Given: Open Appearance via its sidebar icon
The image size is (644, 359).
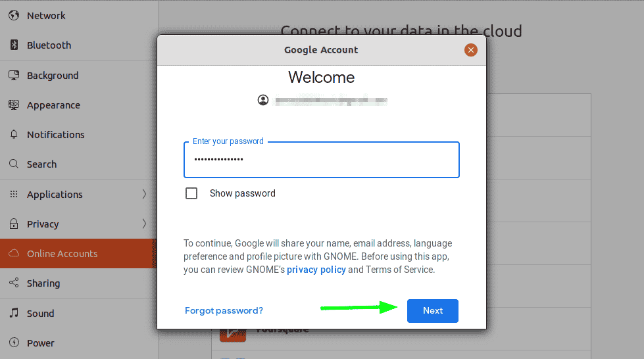Looking at the screenshot, I should 14,105.
